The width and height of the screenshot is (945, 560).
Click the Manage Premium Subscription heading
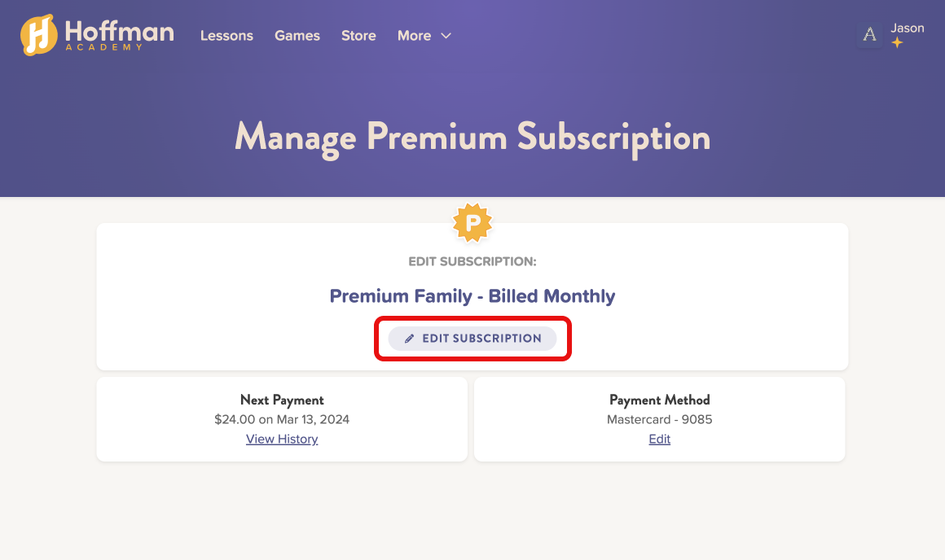(472, 137)
